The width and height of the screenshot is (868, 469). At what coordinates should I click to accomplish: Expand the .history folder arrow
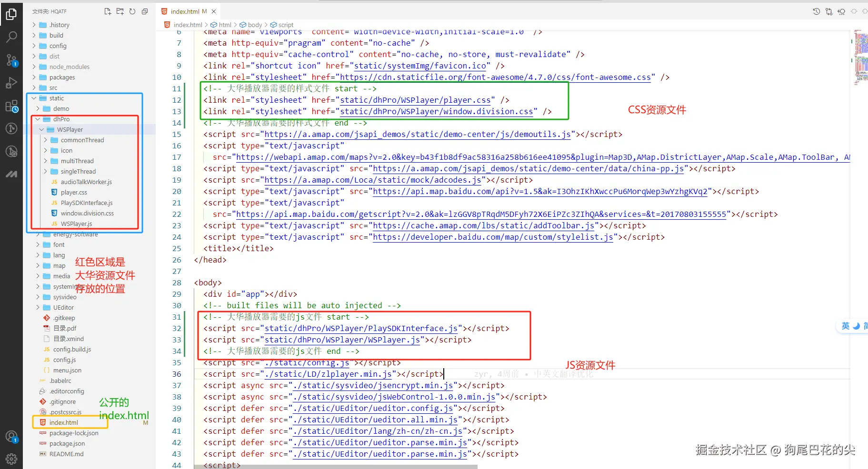pos(34,25)
